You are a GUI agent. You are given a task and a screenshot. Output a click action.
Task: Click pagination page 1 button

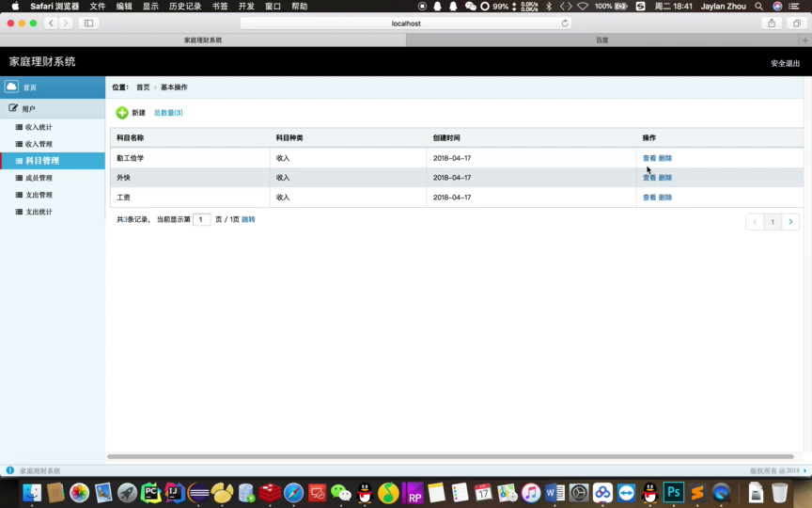pyautogui.click(x=773, y=222)
